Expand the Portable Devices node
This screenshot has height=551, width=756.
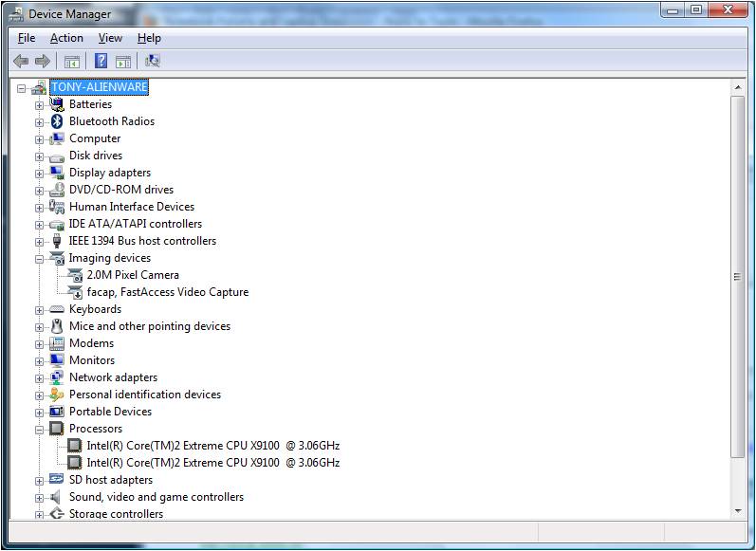pyautogui.click(x=39, y=413)
